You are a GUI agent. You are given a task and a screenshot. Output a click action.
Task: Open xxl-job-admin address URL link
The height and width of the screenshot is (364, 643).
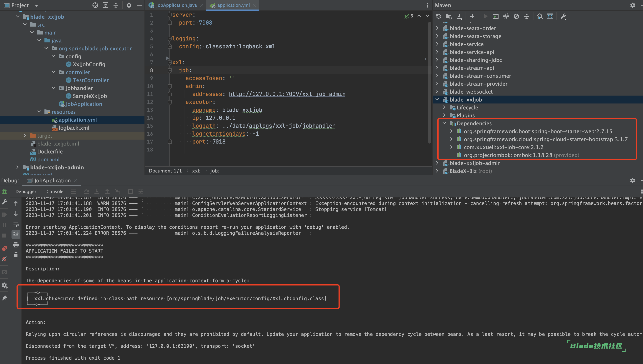(287, 94)
